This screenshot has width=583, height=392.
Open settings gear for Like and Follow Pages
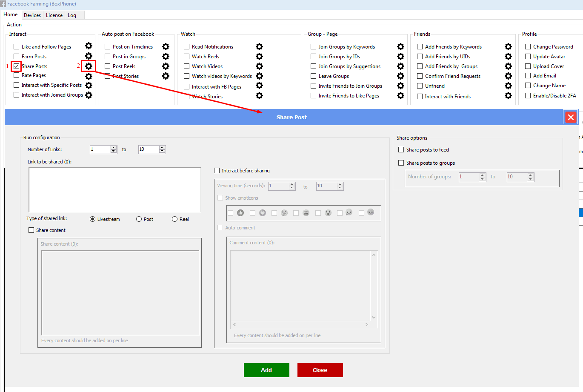[89, 46]
